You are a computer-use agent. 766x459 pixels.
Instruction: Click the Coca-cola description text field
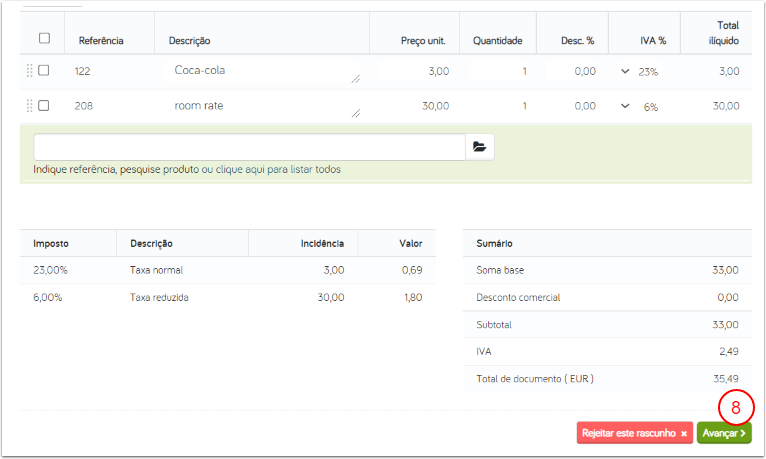260,71
